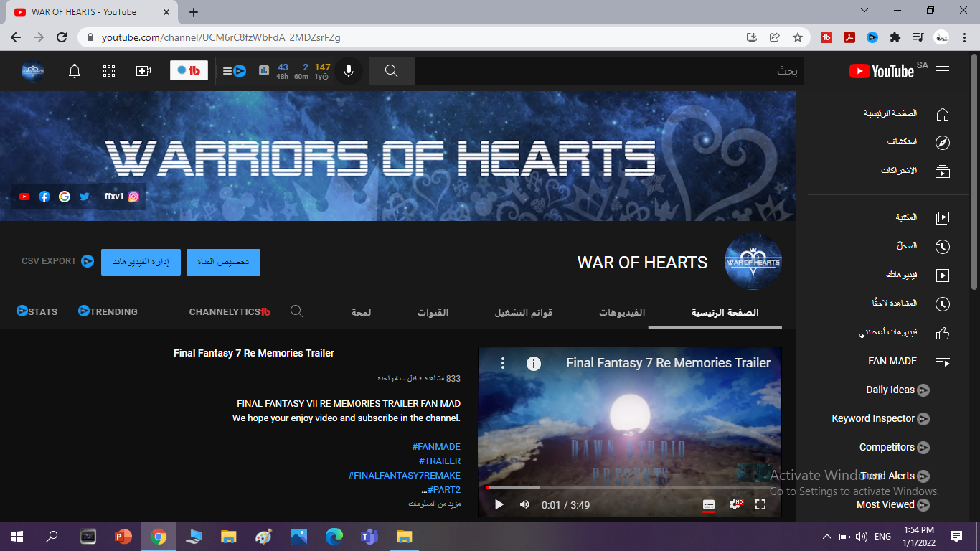980x551 pixels.
Task: Click the تخصيص القناة button
Action: [x=223, y=262]
